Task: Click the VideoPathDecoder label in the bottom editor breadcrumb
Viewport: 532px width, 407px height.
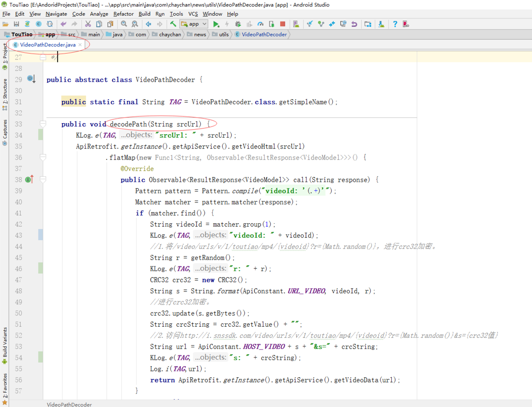Action: pos(69,404)
